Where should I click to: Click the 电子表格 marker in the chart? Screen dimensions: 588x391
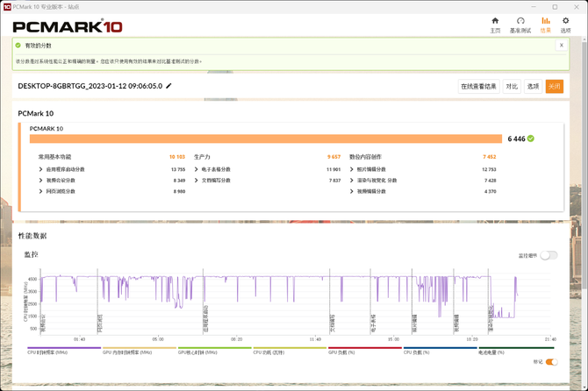373,323
